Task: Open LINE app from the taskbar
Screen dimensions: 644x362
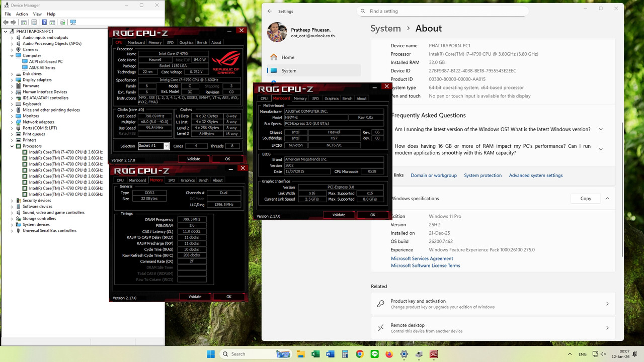Action: click(x=374, y=354)
